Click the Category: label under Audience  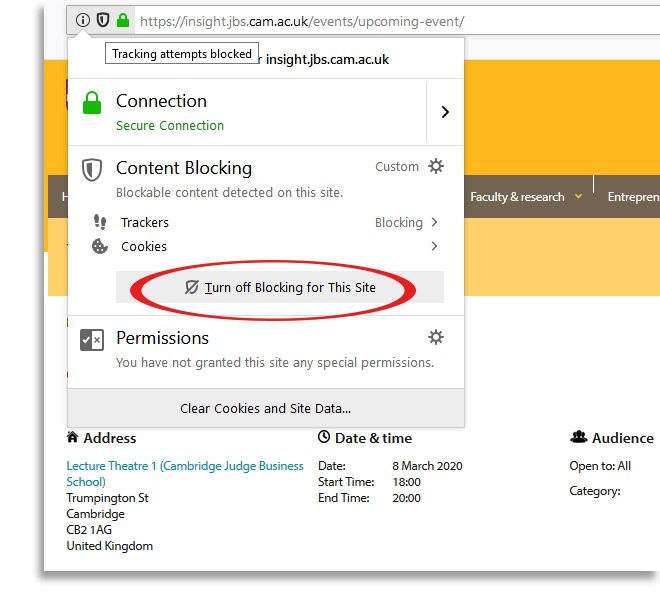click(595, 491)
